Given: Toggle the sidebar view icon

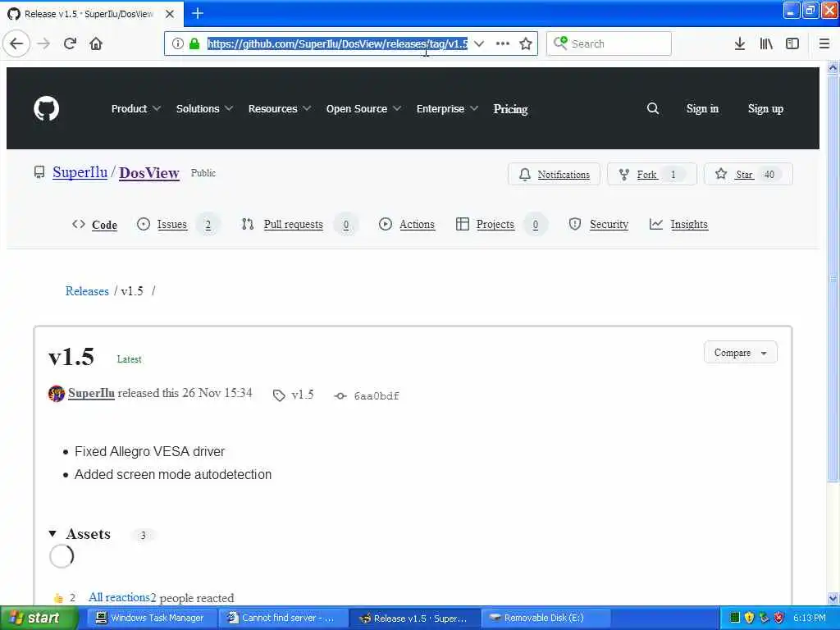Looking at the screenshot, I should [792, 43].
